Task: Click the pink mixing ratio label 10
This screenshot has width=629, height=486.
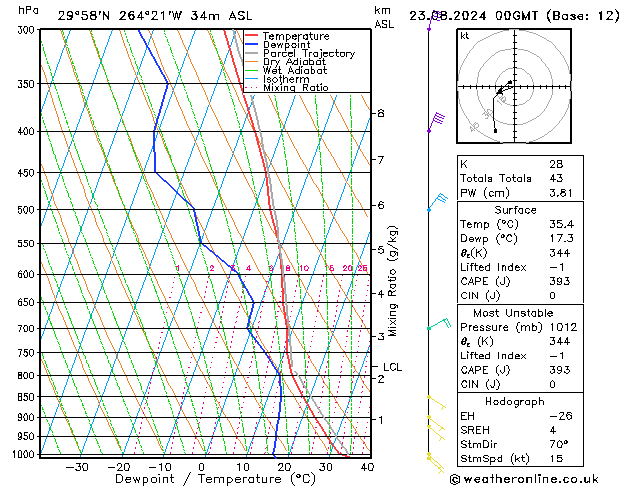Action: click(x=304, y=268)
